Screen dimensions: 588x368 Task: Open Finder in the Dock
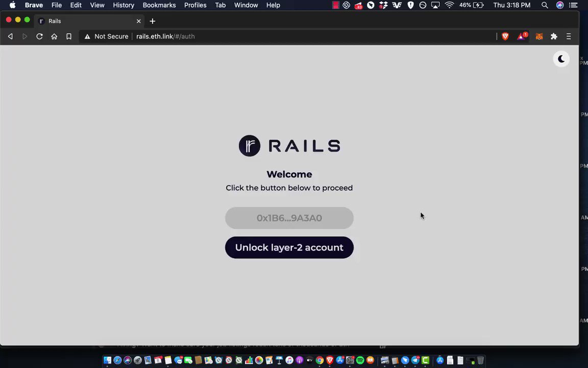click(x=107, y=360)
